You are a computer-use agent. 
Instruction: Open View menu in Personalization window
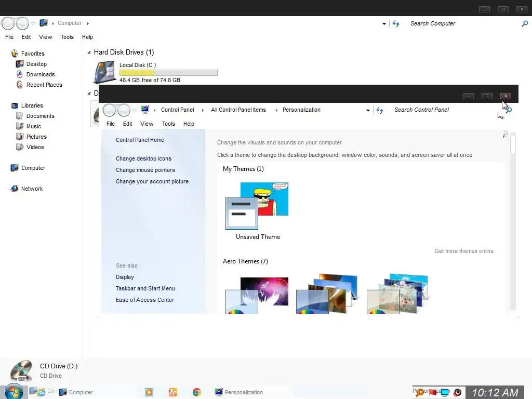pyautogui.click(x=147, y=124)
